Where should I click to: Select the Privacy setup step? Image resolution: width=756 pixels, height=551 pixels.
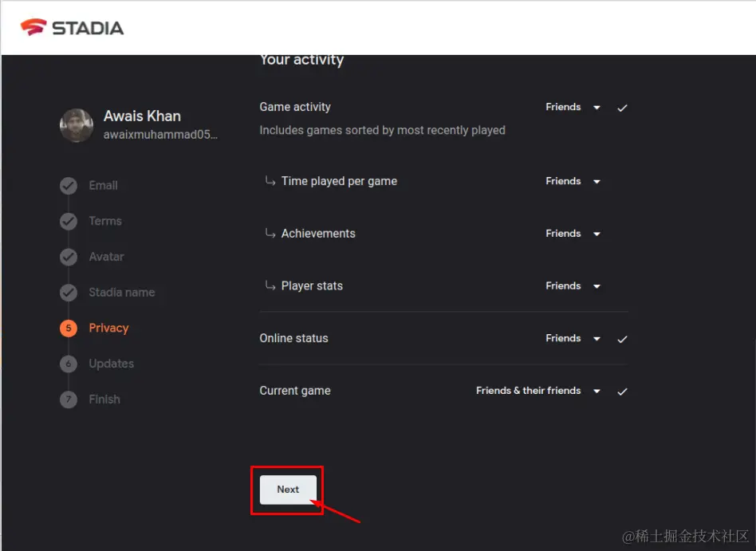(x=109, y=329)
